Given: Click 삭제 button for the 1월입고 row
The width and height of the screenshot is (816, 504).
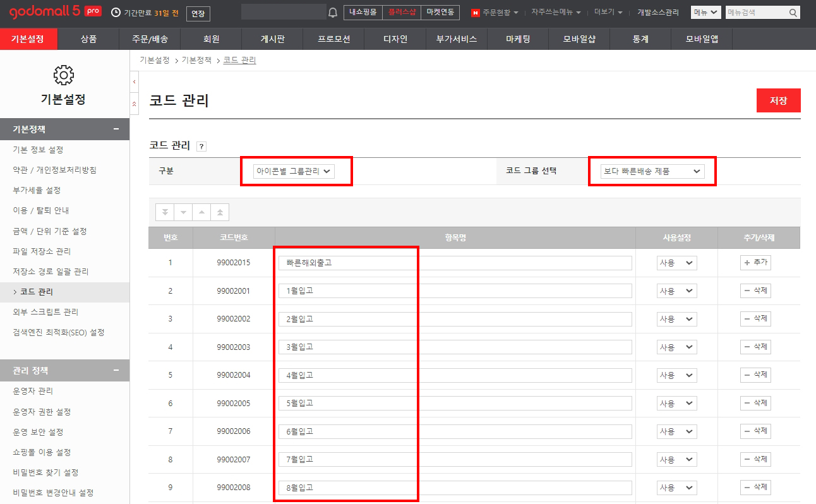Looking at the screenshot, I should coord(755,291).
